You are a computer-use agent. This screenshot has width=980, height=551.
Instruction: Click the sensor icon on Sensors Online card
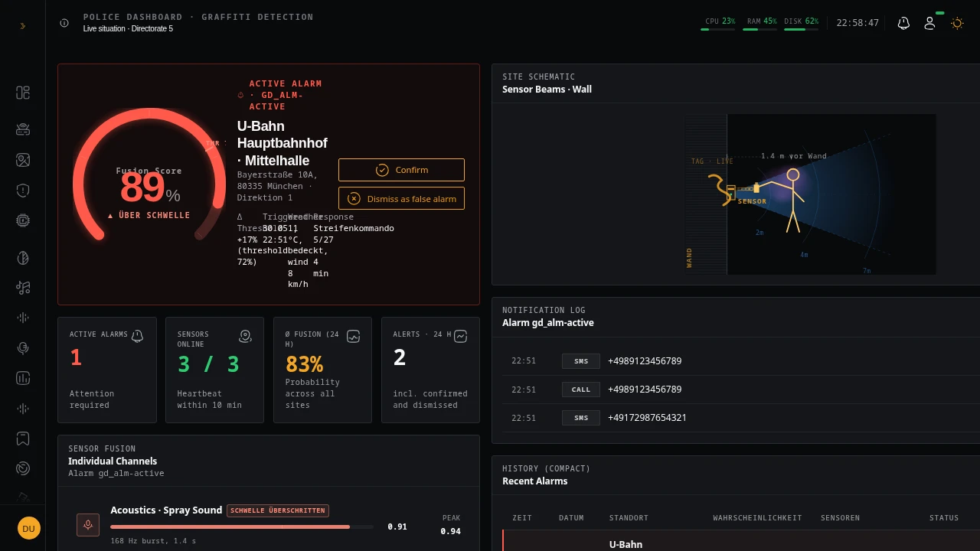pos(245,336)
